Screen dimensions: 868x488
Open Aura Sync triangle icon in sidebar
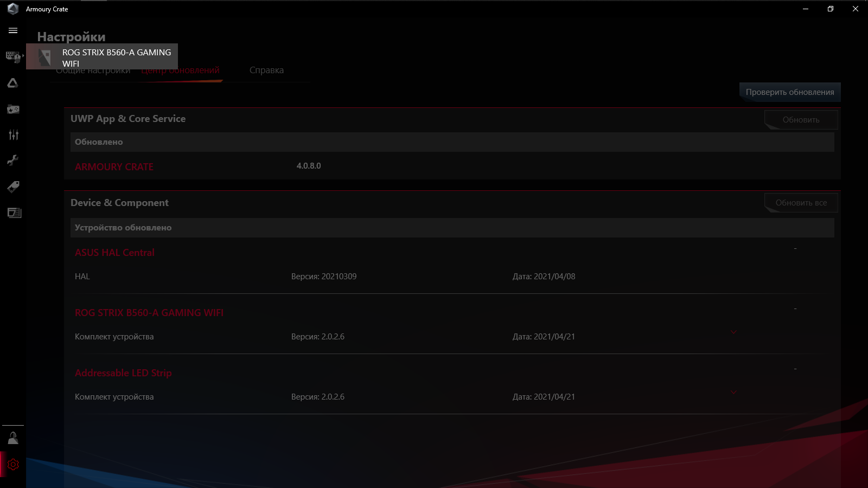(13, 83)
